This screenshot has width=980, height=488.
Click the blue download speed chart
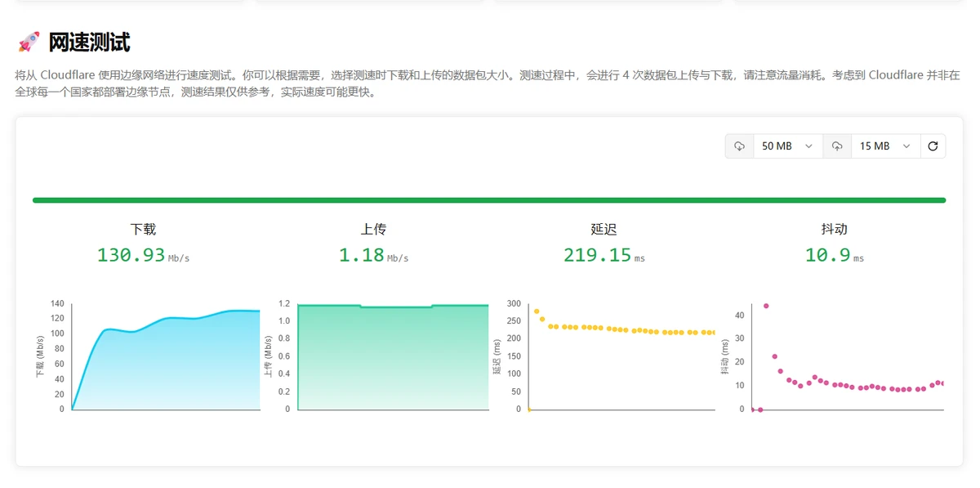[x=166, y=357]
